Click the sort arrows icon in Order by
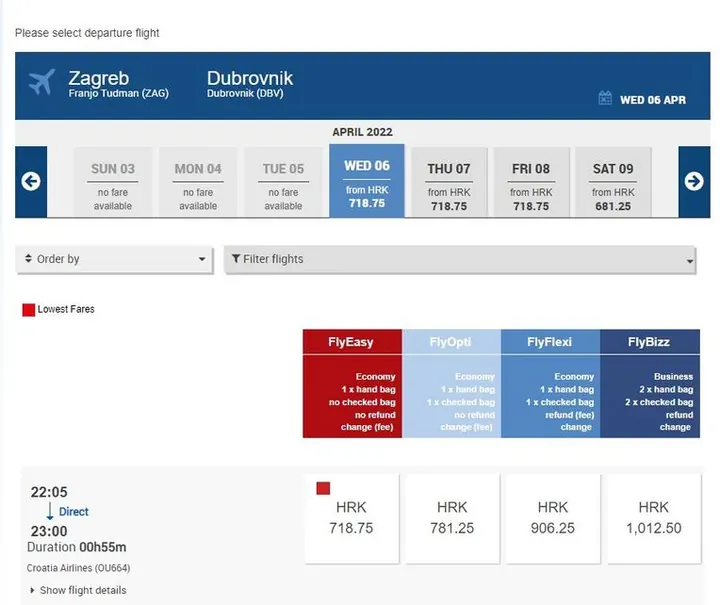Image resolution: width=720 pixels, height=605 pixels. 28,258
